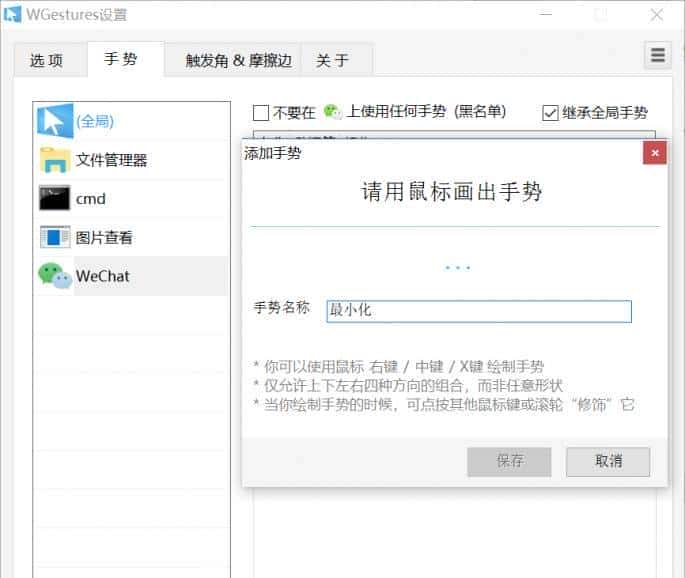Select WeChat entry in the application list
Image resolution: width=685 pixels, height=578 pixels.
131,276
